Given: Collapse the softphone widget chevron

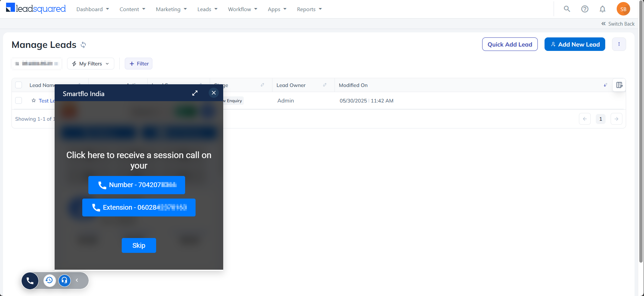Looking at the screenshot, I should (77, 280).
